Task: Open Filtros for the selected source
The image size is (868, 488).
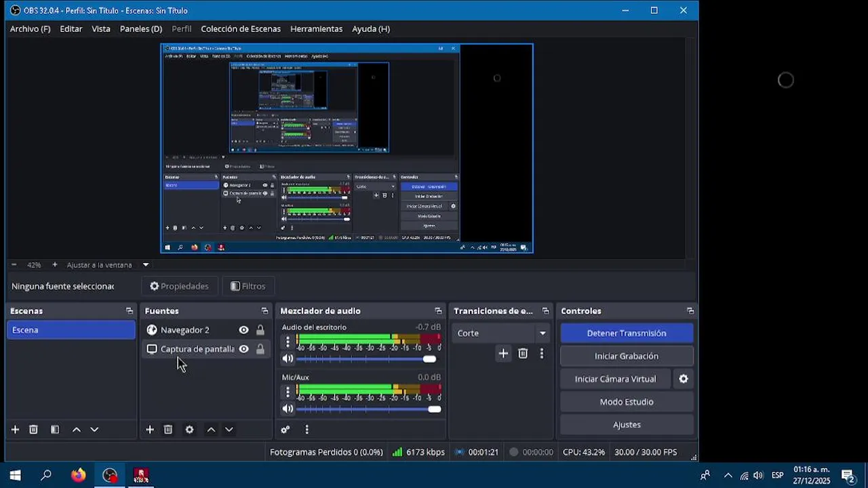Action: coord(248,286)
